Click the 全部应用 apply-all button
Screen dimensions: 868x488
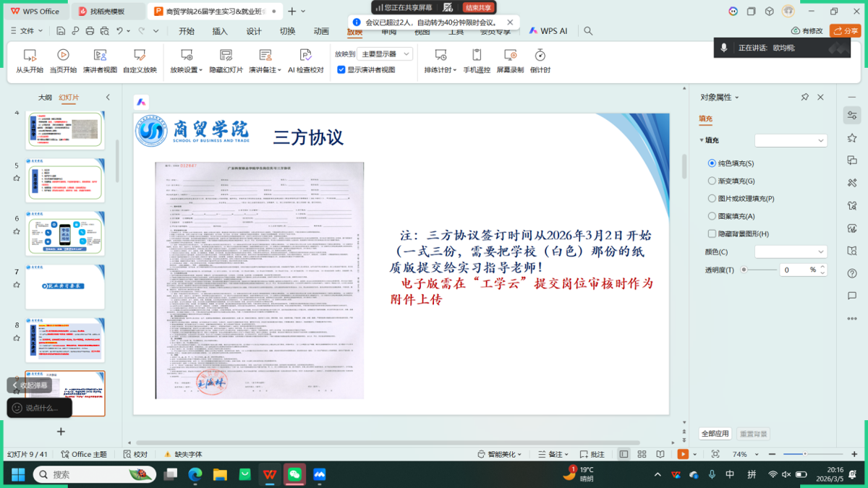715,434
